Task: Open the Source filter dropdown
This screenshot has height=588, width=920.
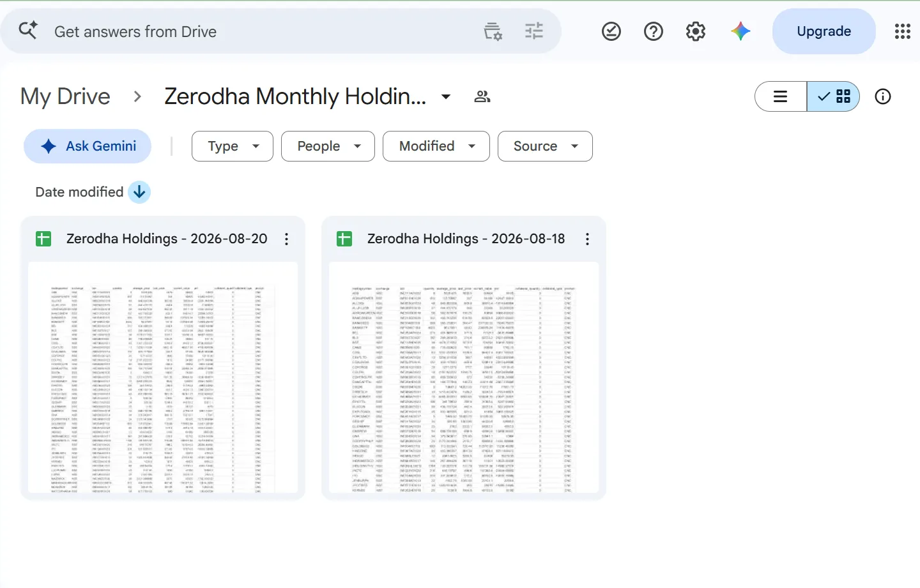Action: coord(545,146)
